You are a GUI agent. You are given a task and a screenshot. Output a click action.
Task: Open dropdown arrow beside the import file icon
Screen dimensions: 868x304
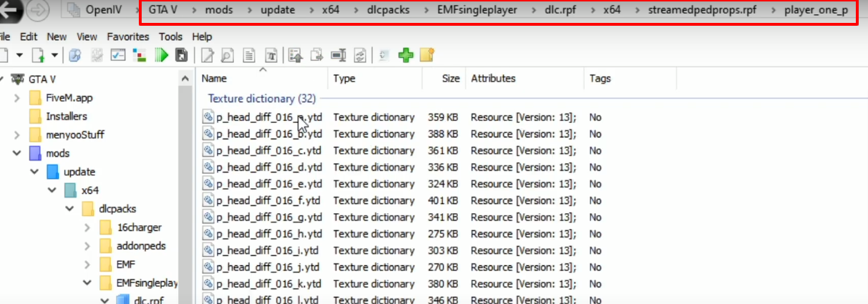click(54, 55)
